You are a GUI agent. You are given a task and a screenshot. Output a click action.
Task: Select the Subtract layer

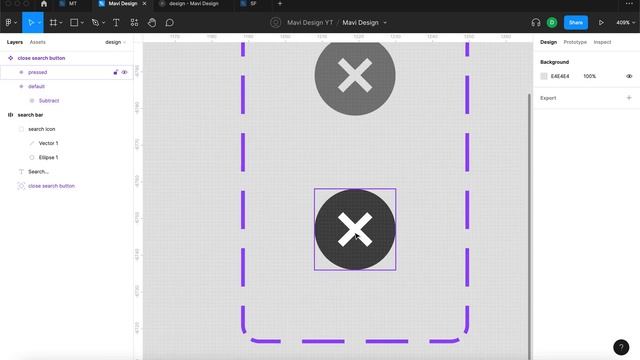coord(49,101)
